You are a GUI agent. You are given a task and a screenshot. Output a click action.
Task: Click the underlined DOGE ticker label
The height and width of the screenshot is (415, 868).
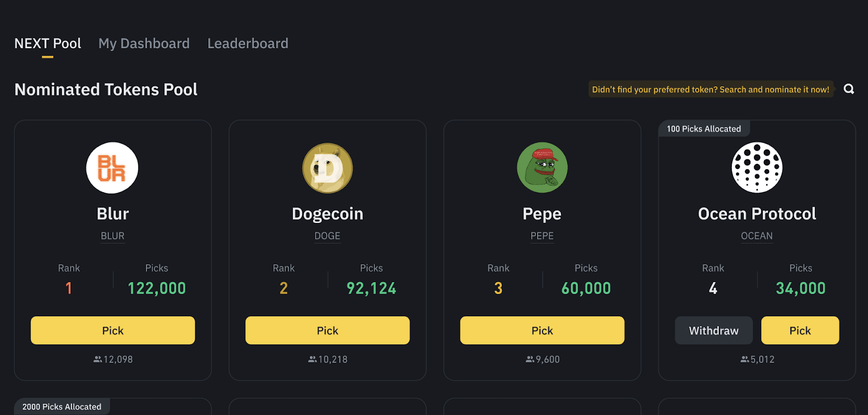click(327, 236)
